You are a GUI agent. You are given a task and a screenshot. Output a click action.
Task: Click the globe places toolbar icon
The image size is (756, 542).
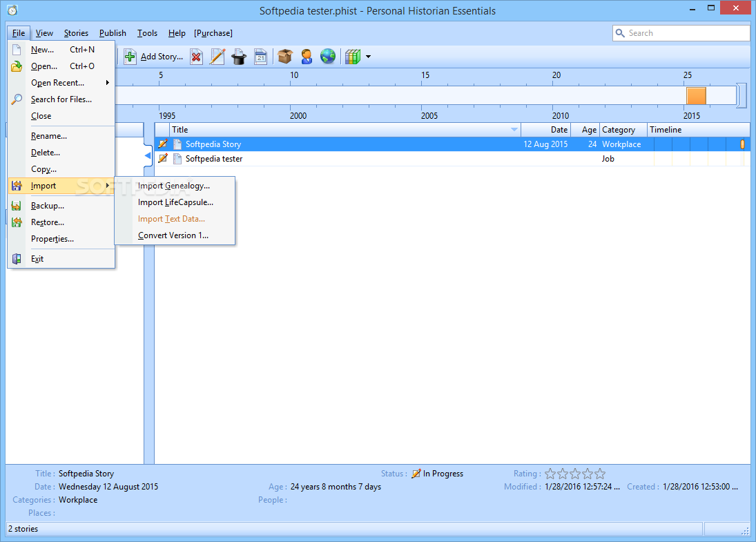[x=328, y=57]
